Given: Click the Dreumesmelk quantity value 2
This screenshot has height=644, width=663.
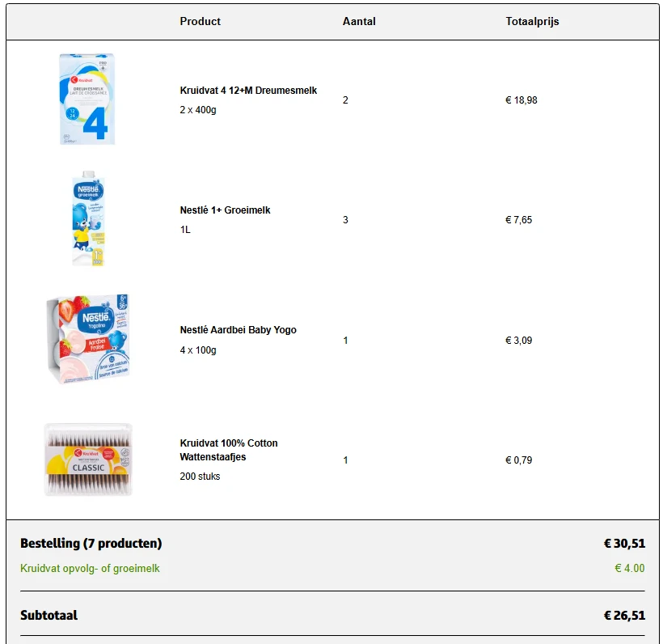Looking at the screenshot, I should [345, 100].
